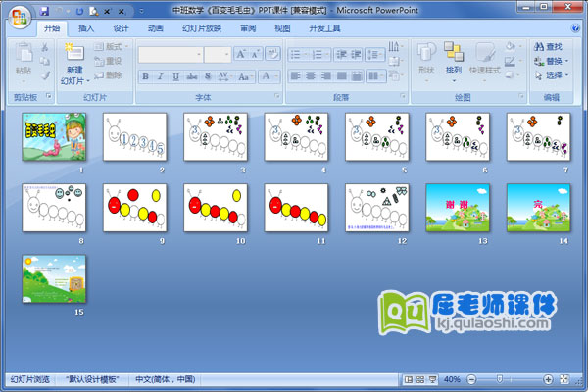Align text left

[x=296, y=76]
